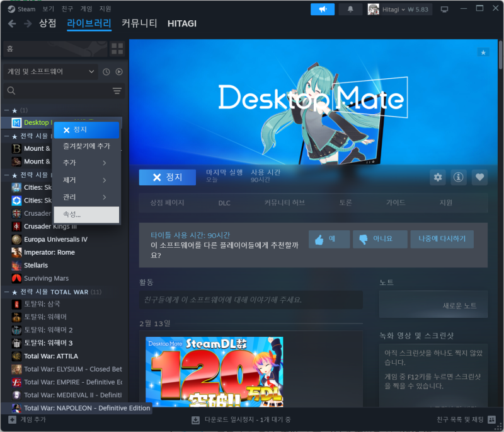
Task: Click Desktop Mate's app icon in the list
Action: click(x=16, y=122)
